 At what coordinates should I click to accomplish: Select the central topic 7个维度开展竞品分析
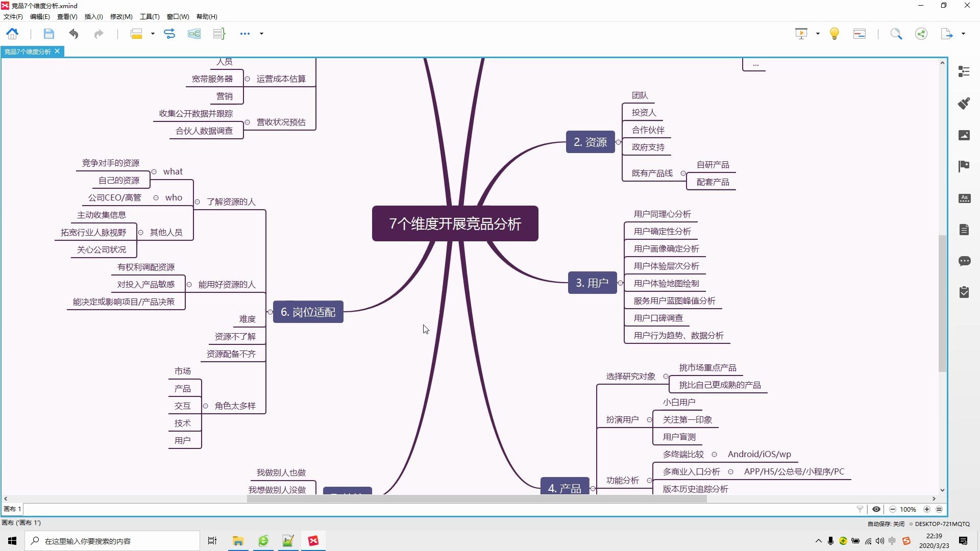tap(455, 223)
